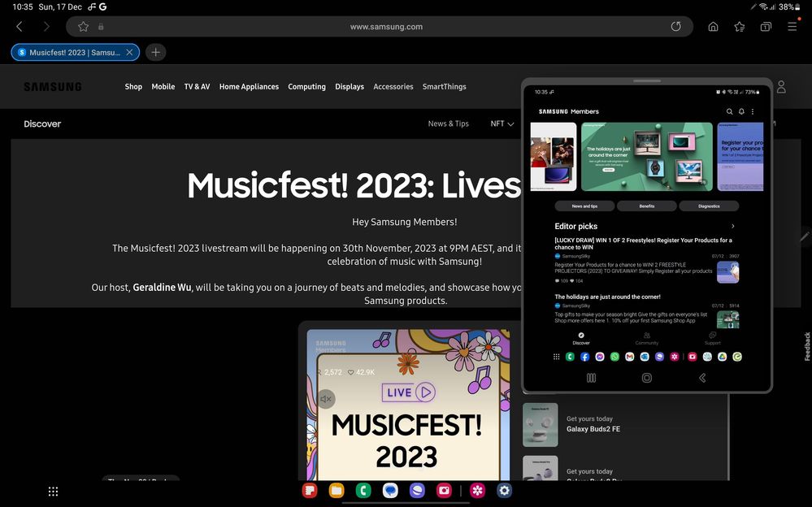The image size is (812, 507).
Task: Open the LUCKY DRAW Freestyles post
Action: pyautogui.click(x=647, y=261)
